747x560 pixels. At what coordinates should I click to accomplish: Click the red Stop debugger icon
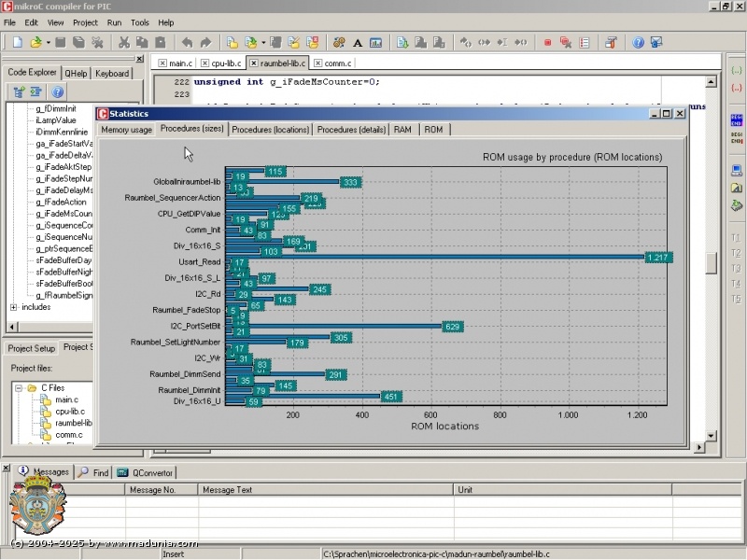pyautogui.click(x=547, y=43)
